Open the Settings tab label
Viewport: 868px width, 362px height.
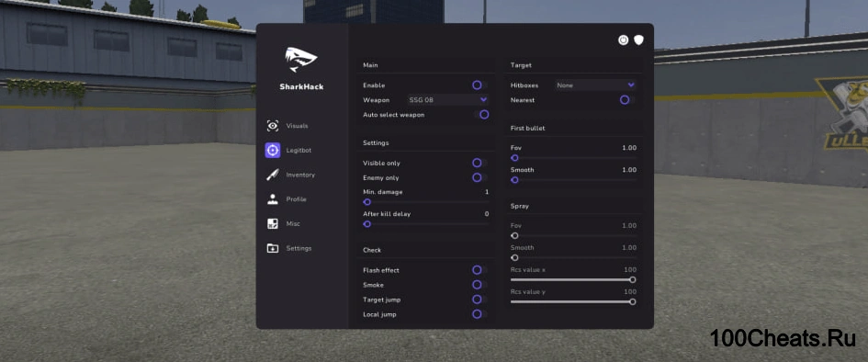[299, 248]
